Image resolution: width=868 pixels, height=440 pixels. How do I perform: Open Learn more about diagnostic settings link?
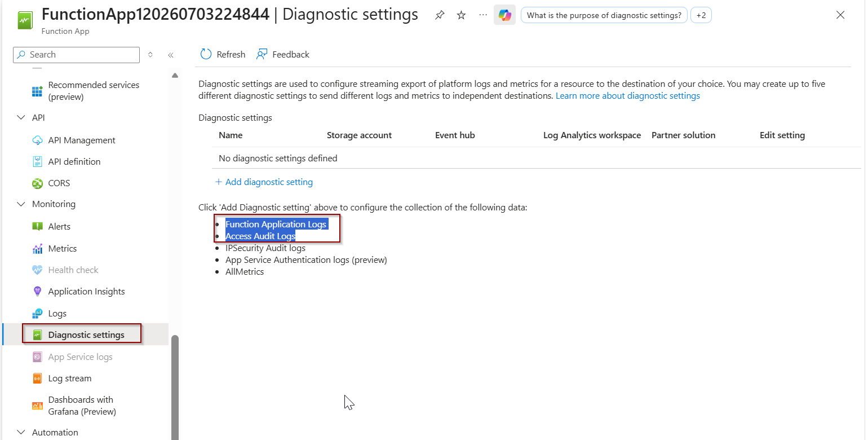click(x=628, y=96)
